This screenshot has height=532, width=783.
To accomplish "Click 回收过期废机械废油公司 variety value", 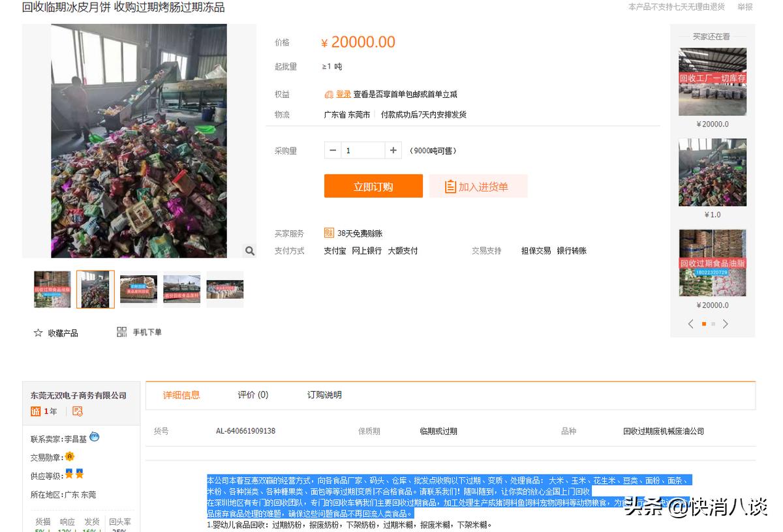I will pos(664,431).
